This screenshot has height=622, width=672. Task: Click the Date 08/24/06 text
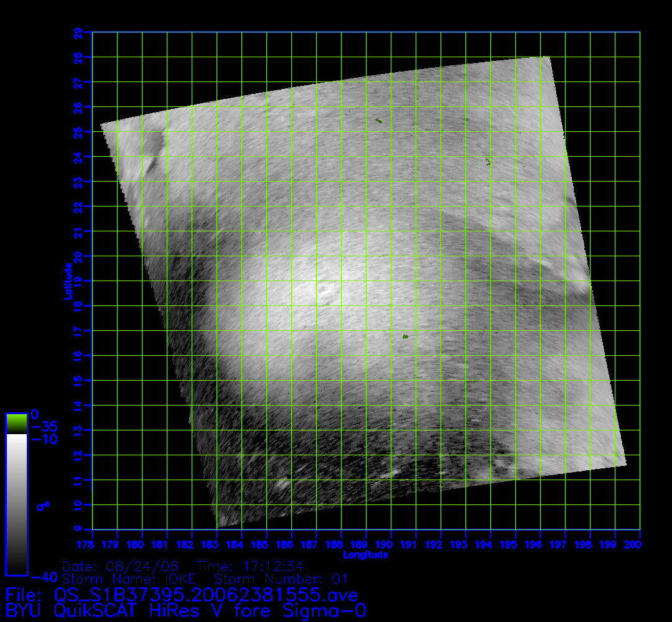pos(121,567)
